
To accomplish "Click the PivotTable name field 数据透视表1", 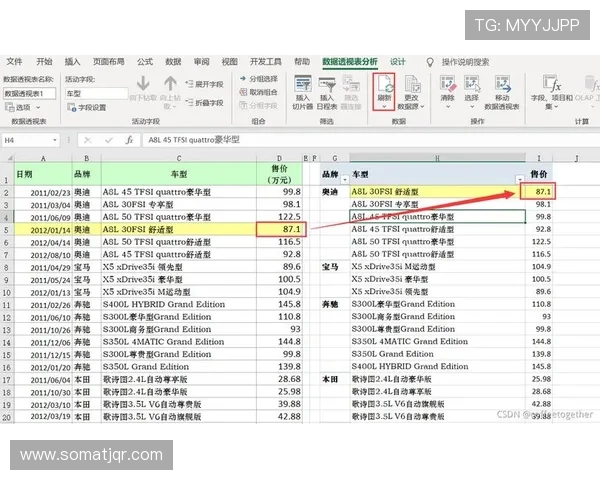I will point(29,93).
